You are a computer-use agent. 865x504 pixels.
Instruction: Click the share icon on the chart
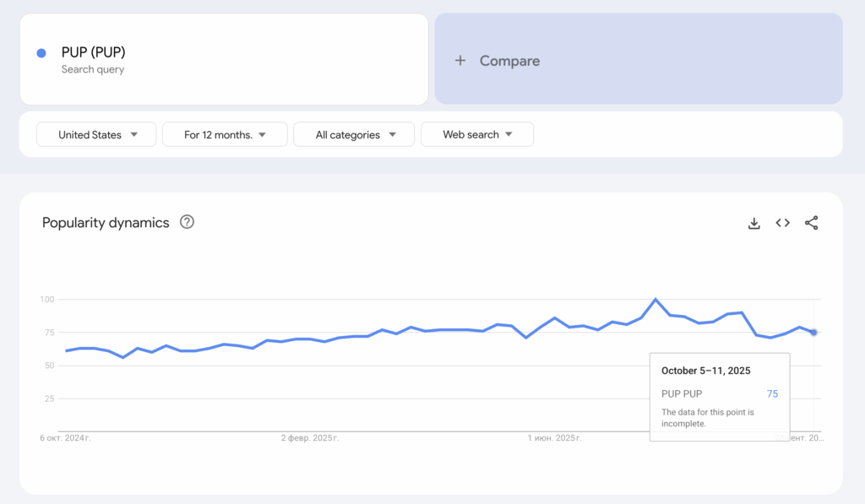pos(811,223)
